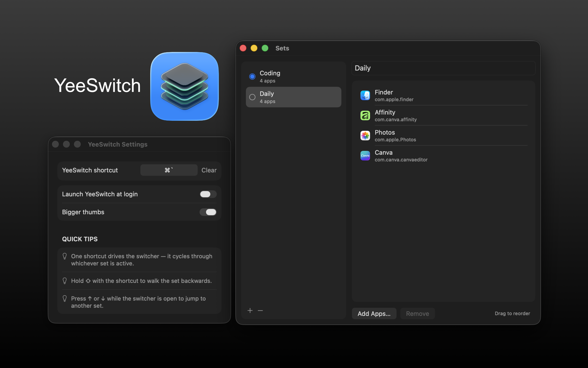This screenshot has height=368, width=588.
Task: Delete selected set with minus icon
Action: pos(260,310)
